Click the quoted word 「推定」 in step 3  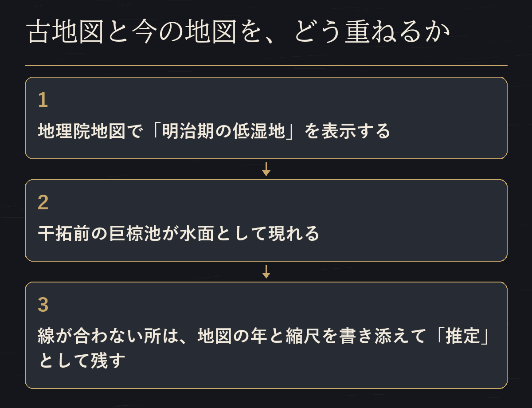460,336
